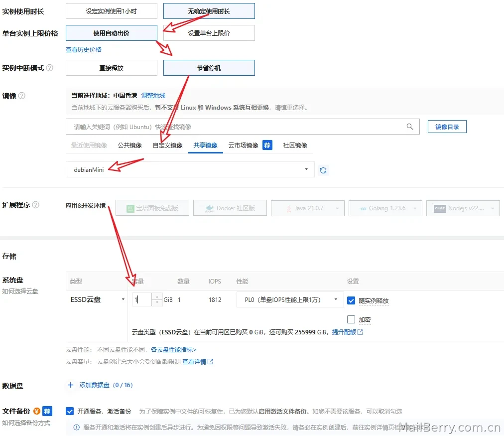Select Docker 社区版 extension
This screenshot has width=504, height=436.
point(230,208)
